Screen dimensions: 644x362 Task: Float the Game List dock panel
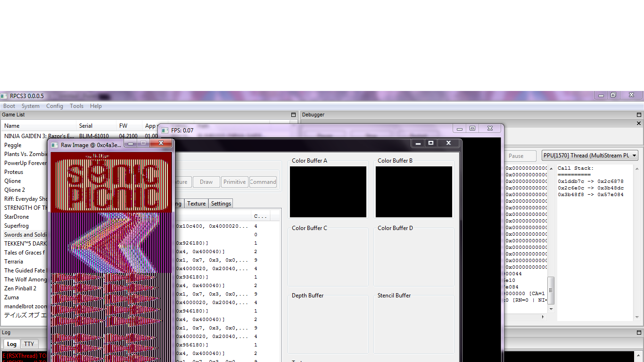293,115
